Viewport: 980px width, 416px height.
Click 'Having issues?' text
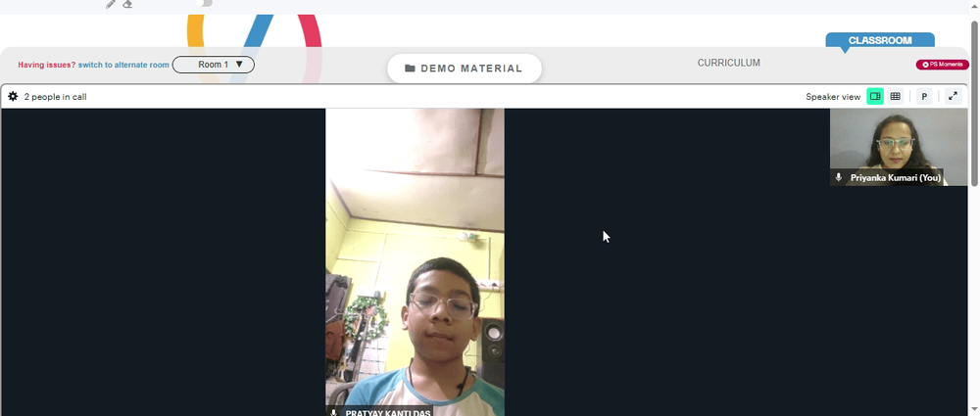pyautogui.click(x=47, y=65)
